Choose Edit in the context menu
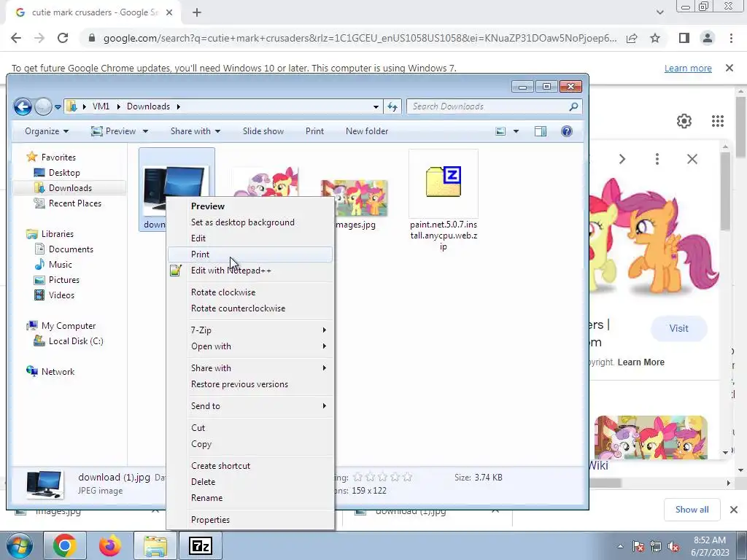747x560 pixels. (251, 238)
